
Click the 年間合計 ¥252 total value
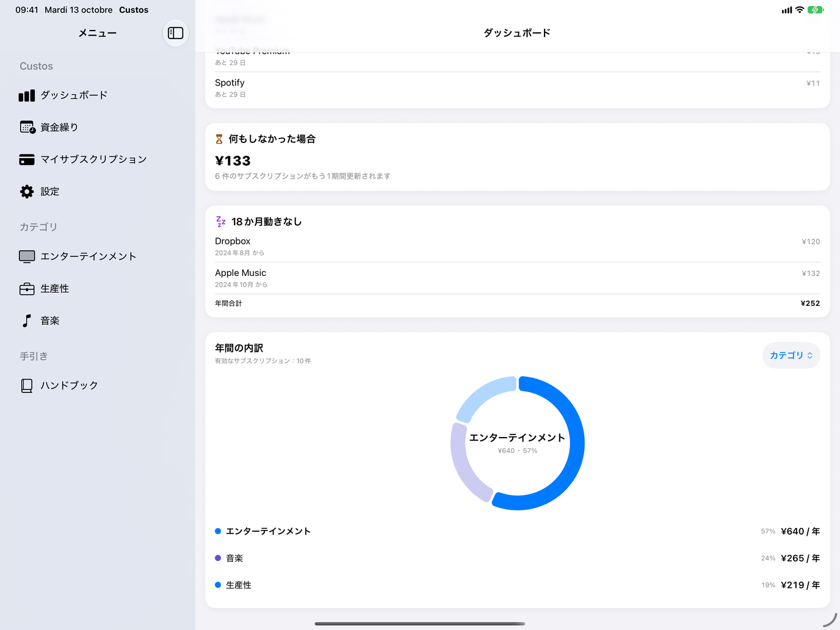(x=810, y=303)
